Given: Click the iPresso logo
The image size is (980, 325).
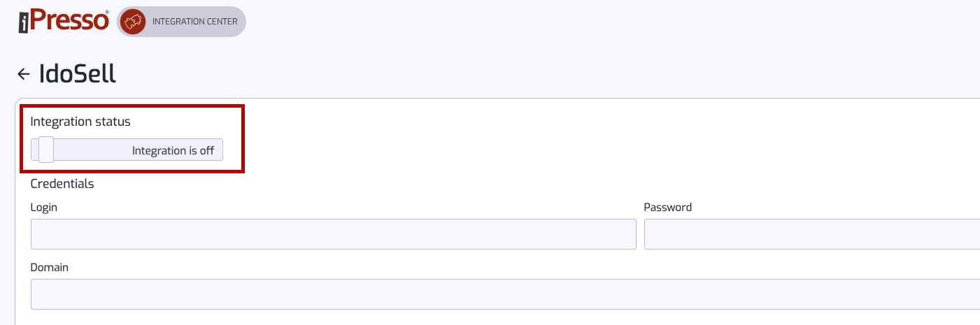Looking at the screenshot, I should pos(64,21).
